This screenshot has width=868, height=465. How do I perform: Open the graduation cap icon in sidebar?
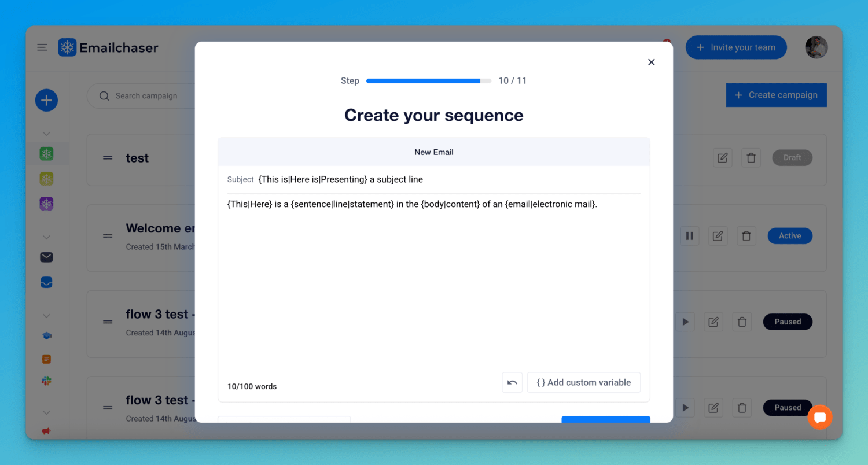[46, 336]
